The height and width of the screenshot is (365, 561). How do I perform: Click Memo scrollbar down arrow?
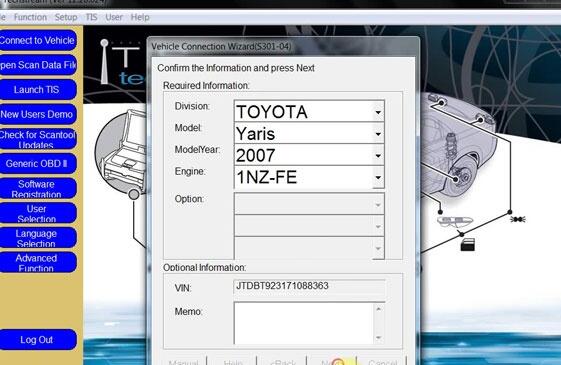(379, 337)
